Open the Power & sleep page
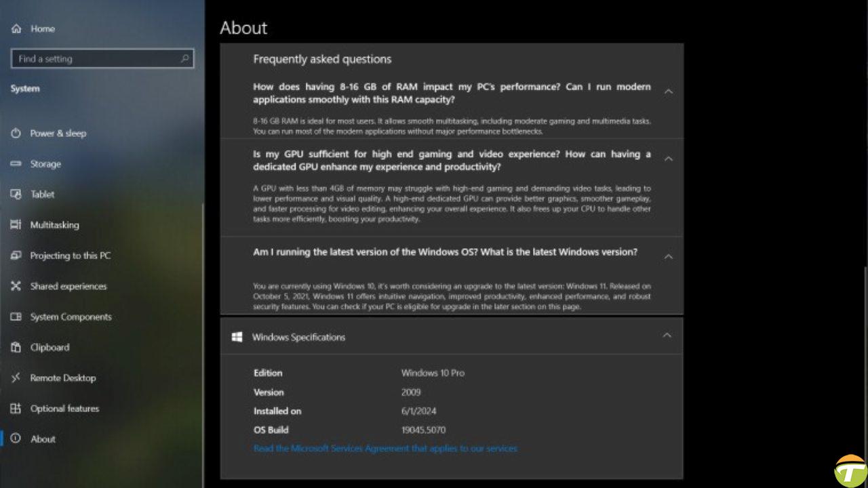The image size is (868, 488). (x=58, y=134)
